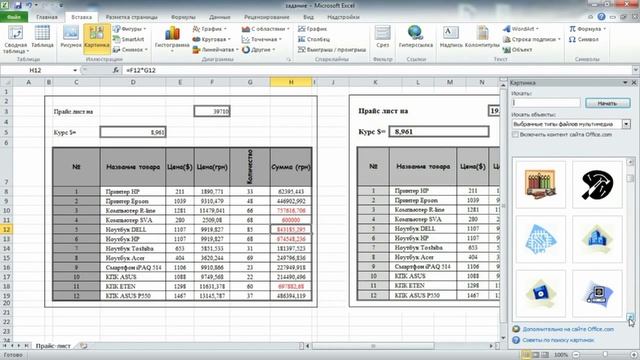Insert a Формула equation

click(587, 29)
